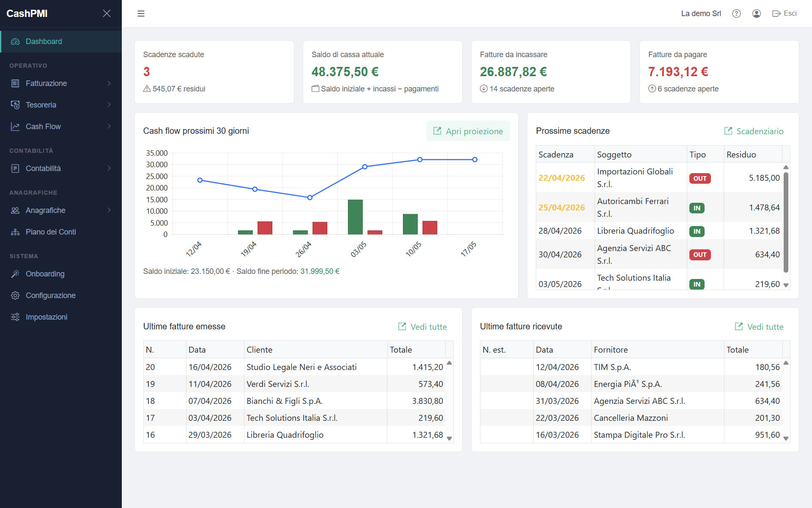Select the Studio Legale Neri e Associati row
The width and height of the screenshot is (812, 508).
click(x=294, y=367)
